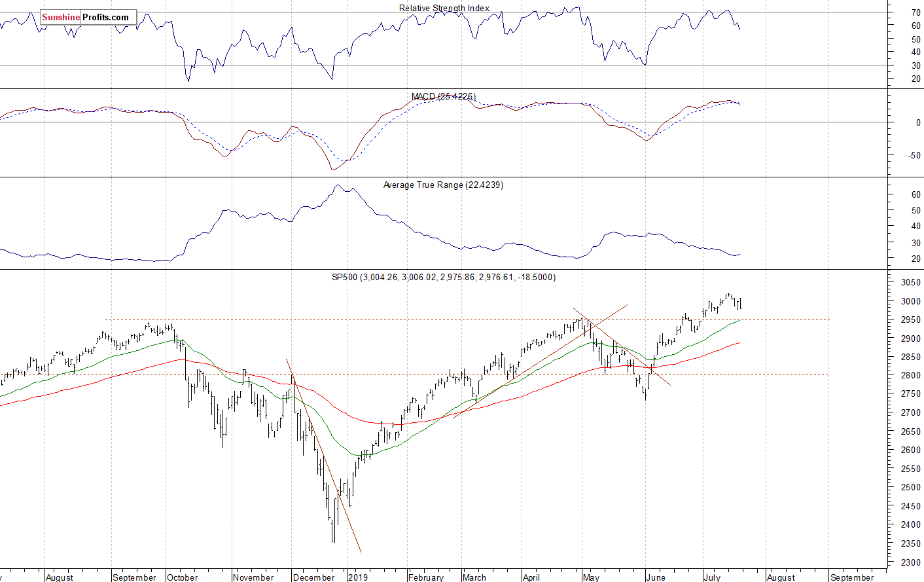Click the 2019 year marker
This screenshot has height=582, width=924.
pos(359,577)
